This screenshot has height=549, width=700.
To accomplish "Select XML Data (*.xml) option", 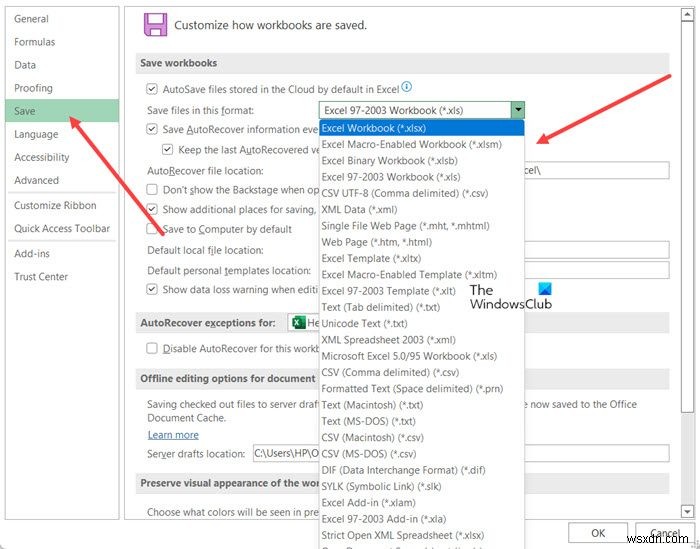I will coord(422,209).
